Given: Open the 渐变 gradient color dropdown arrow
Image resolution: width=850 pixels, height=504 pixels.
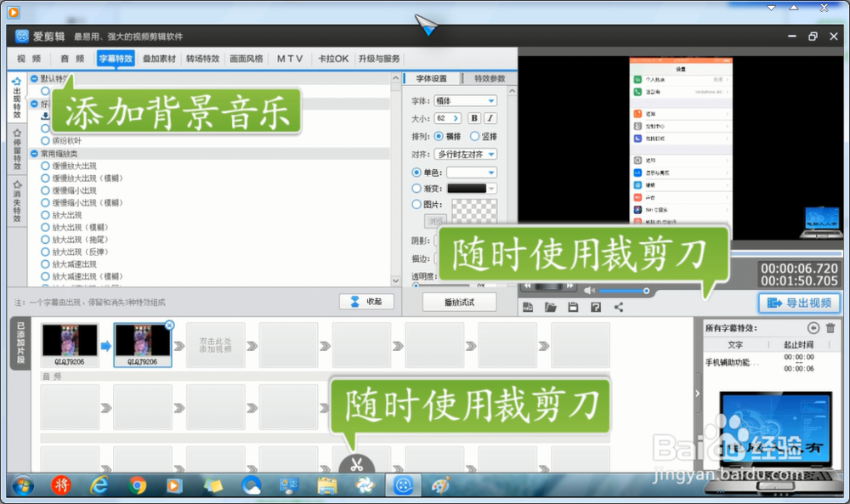Looking at the screenshot, I should [491, 189].
